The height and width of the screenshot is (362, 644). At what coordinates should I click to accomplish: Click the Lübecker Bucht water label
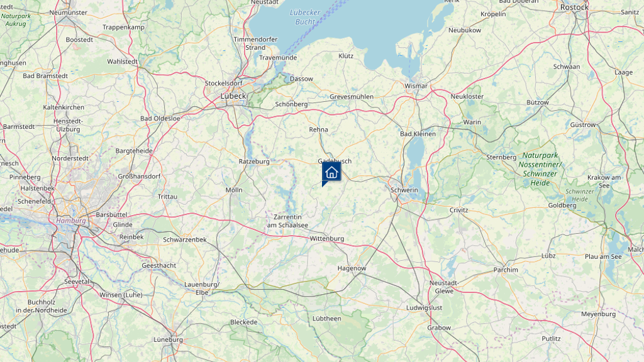coord(305,17)
